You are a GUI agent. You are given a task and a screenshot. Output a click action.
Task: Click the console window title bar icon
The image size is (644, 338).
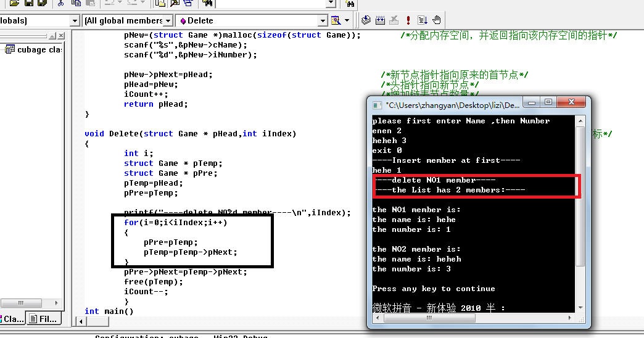[x=377, y=105]
